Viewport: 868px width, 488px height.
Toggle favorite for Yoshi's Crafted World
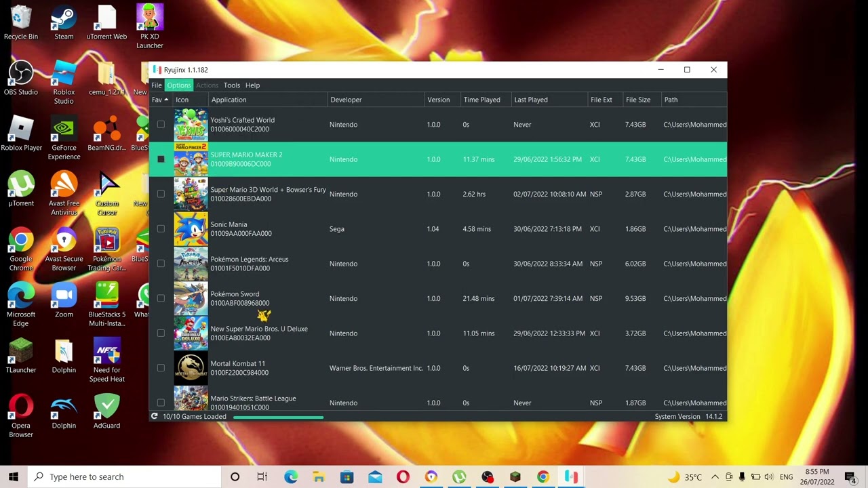[x=161, y=125]
